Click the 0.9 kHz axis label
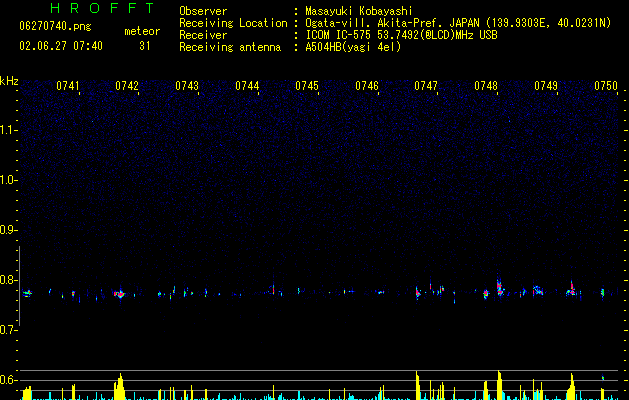This screenshot has width=629, height=400. tap(9, 230)
